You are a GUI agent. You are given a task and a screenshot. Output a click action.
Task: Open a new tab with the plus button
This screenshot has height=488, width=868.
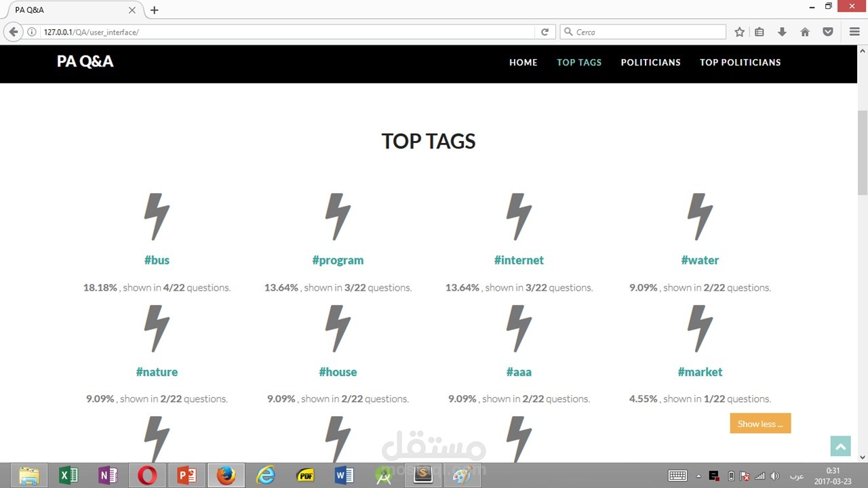(154, 10)
